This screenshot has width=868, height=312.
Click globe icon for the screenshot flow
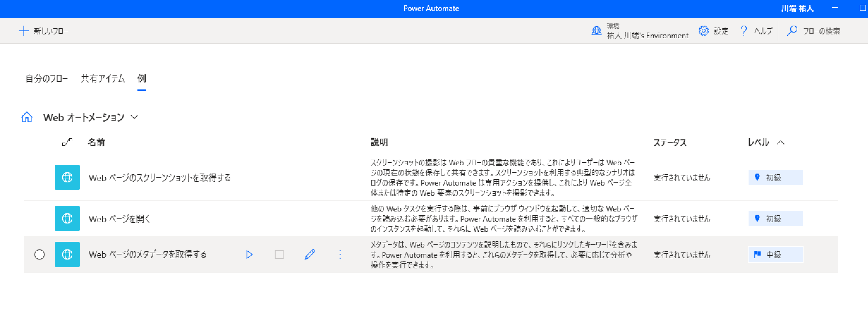67,177
